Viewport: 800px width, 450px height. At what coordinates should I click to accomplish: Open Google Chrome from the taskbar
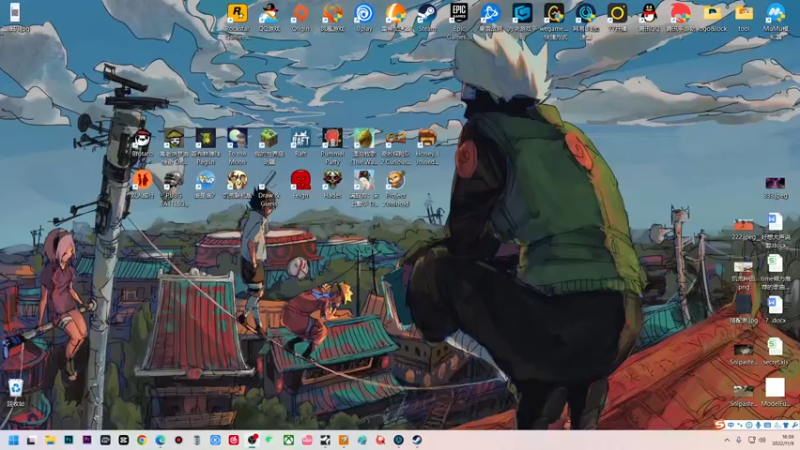(142, 440)
